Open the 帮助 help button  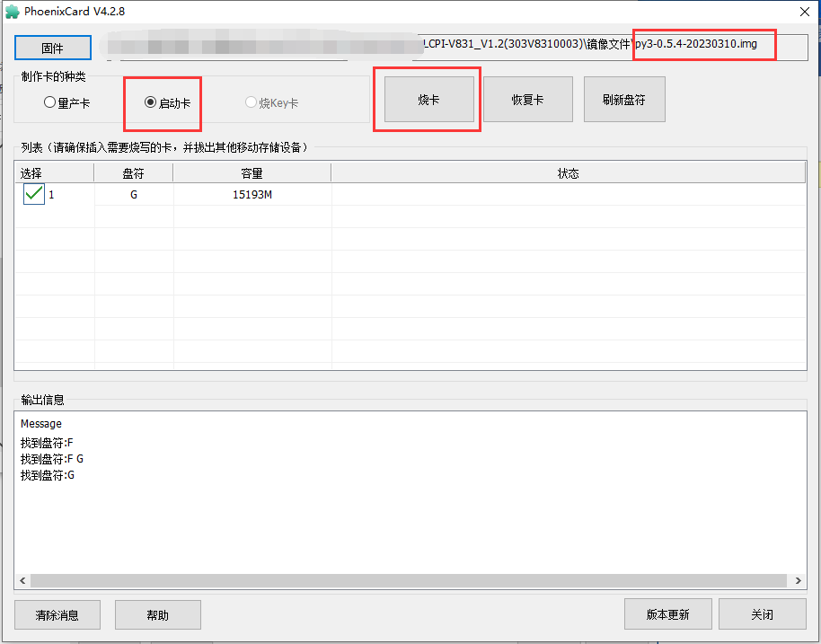coord(157,614)
